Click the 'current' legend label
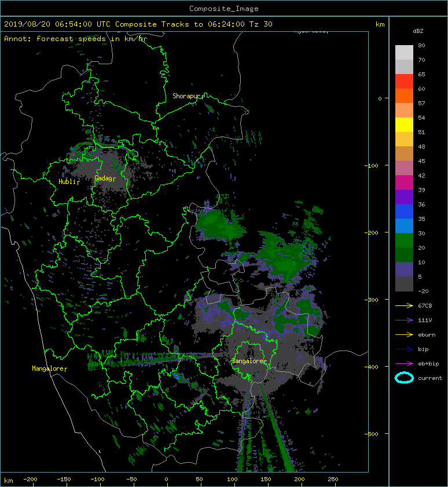The height and width of the screenshot is (487, 448). pos(430,378)
